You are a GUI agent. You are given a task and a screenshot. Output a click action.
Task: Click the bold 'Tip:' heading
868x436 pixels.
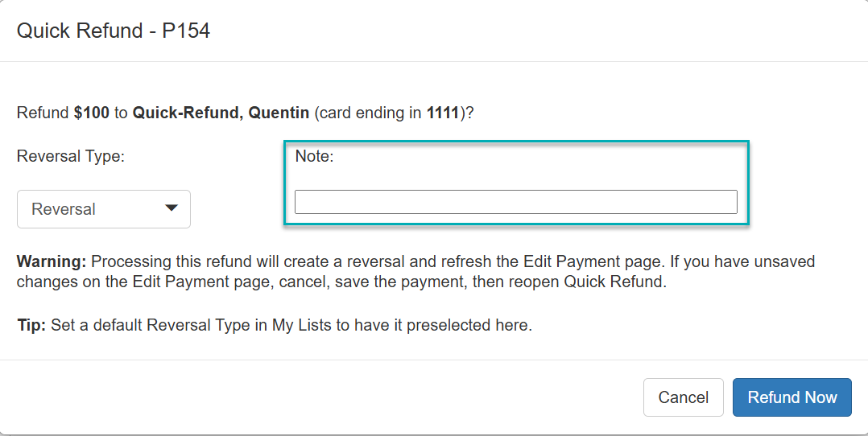point(31,326)
